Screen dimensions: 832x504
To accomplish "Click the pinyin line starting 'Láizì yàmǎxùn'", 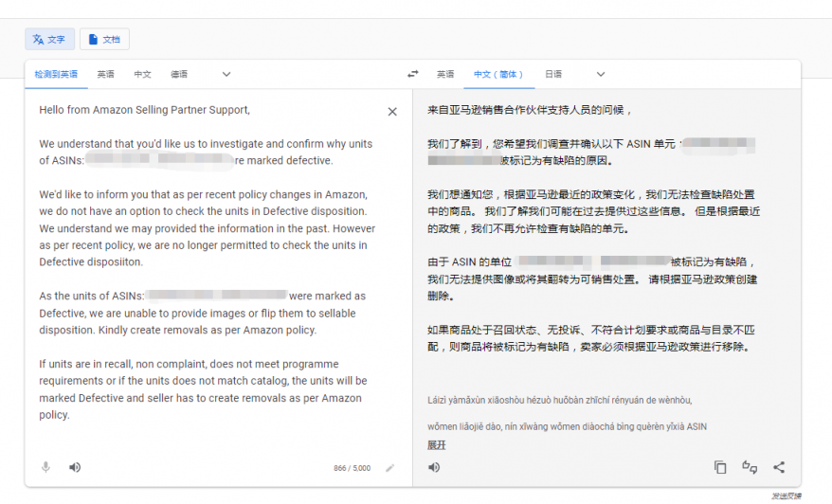I will (x=560, y=400).
